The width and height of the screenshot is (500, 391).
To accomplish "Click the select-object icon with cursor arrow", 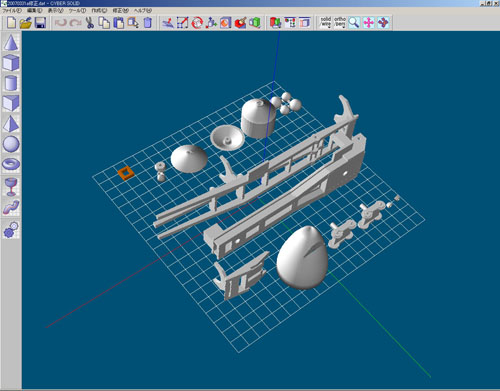I will pos(133,23).
